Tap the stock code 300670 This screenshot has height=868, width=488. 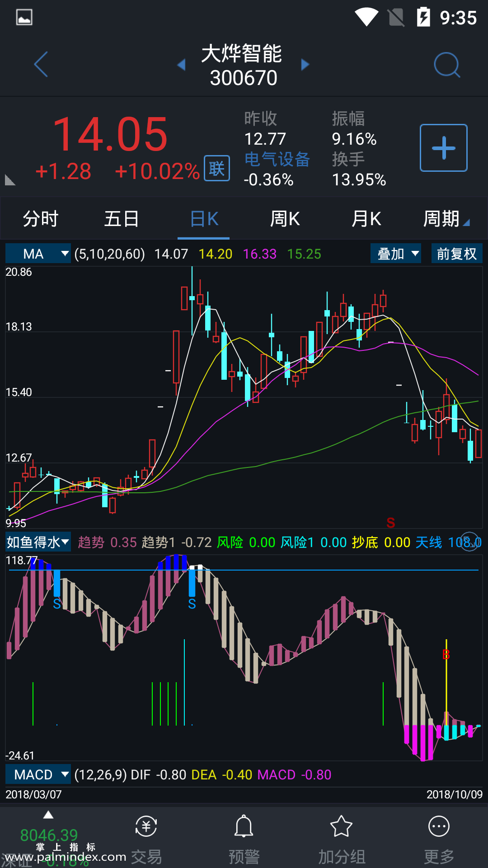coord(244,78)
